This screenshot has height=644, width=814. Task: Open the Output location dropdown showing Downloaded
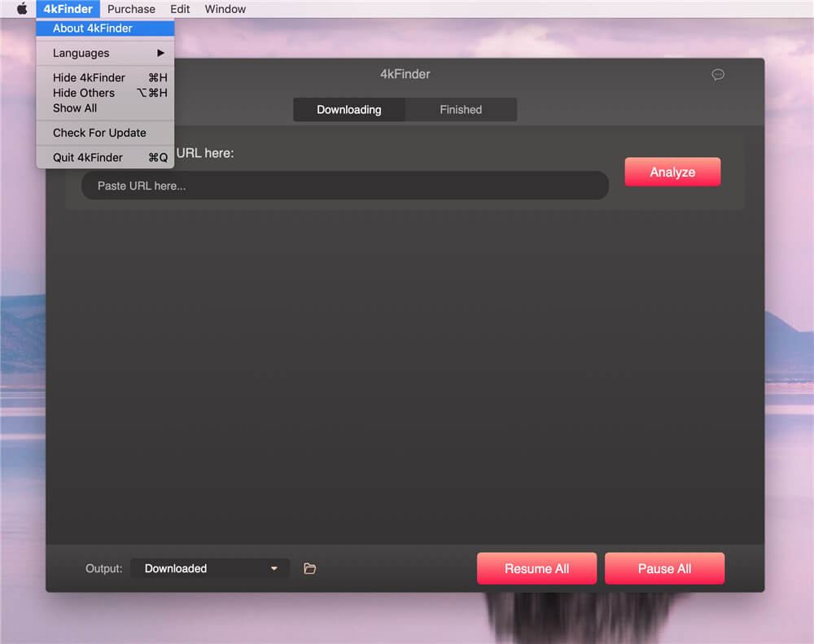[x=209, y=568]
